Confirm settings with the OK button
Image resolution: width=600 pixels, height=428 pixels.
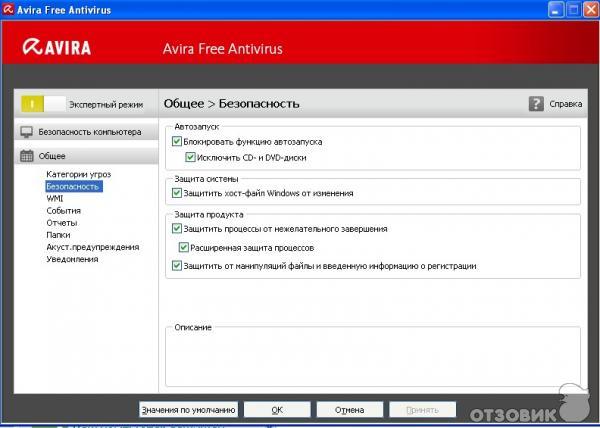click(x=277, y=409)
